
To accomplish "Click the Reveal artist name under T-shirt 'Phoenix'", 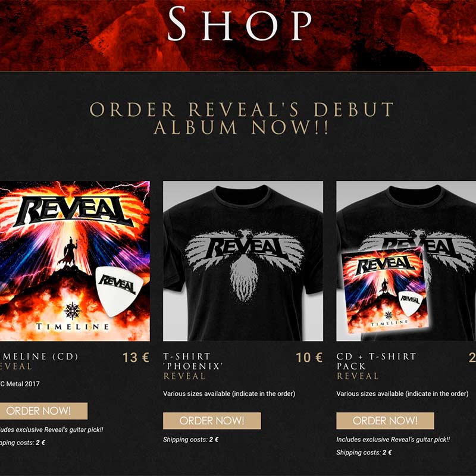I will [184, 376].
